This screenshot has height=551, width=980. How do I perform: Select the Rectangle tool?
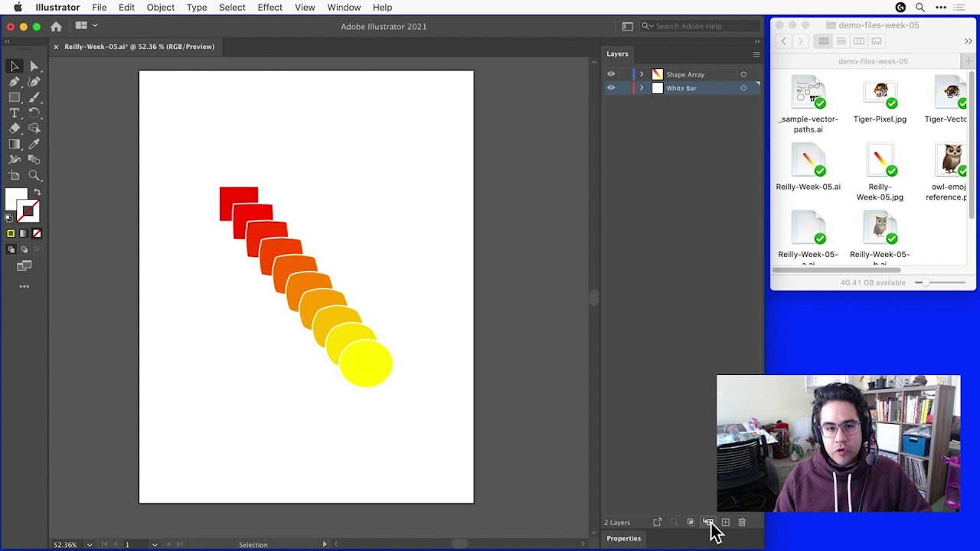[x=15, y=97]
